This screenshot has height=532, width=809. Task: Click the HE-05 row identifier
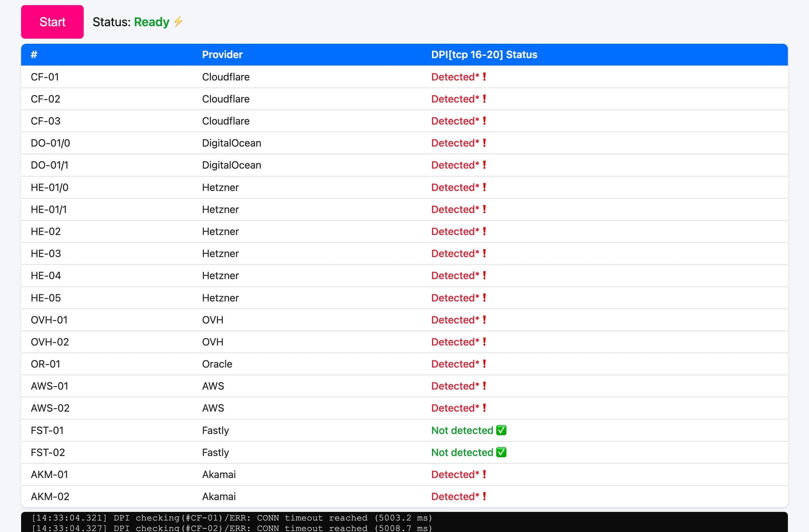(x=46, y=298)
